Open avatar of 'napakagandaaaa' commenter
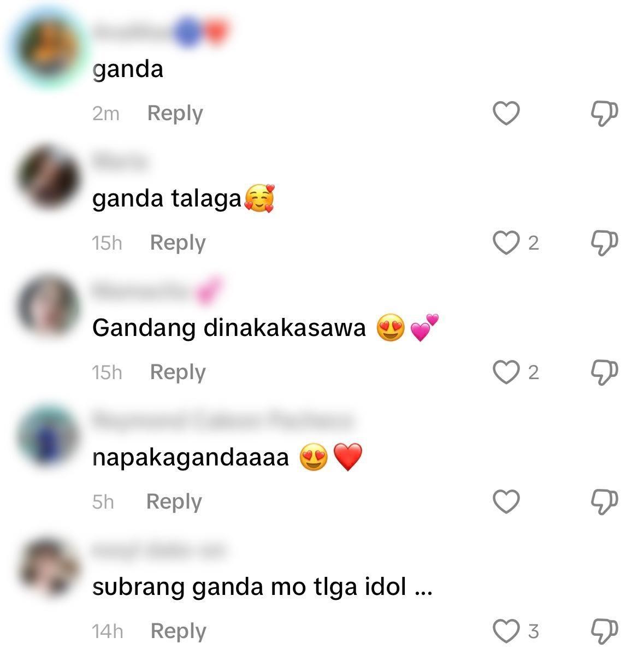Image resolution: width=644 pixels, height=649 pixels. pyautogui.click(x=49, y=436)
